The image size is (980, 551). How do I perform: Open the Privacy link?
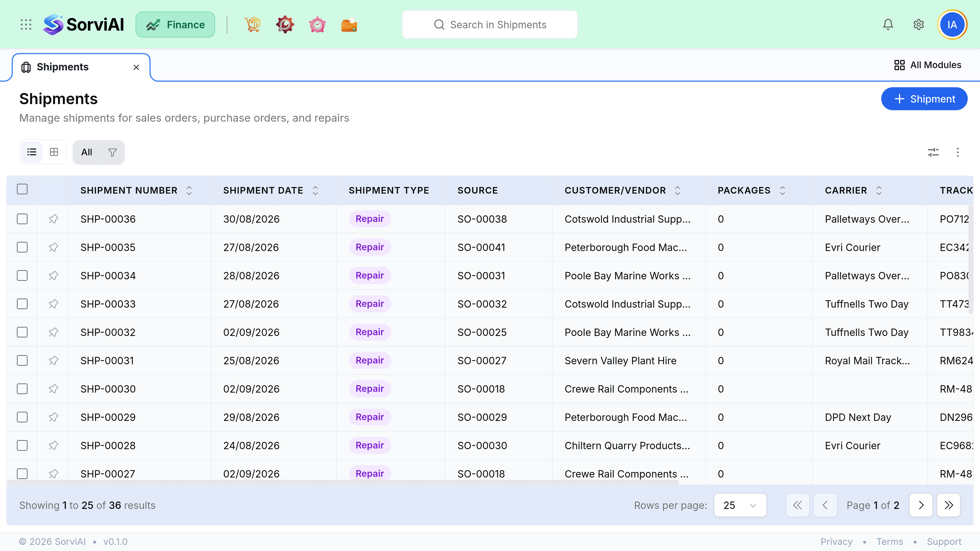click(x=836, y=542)
